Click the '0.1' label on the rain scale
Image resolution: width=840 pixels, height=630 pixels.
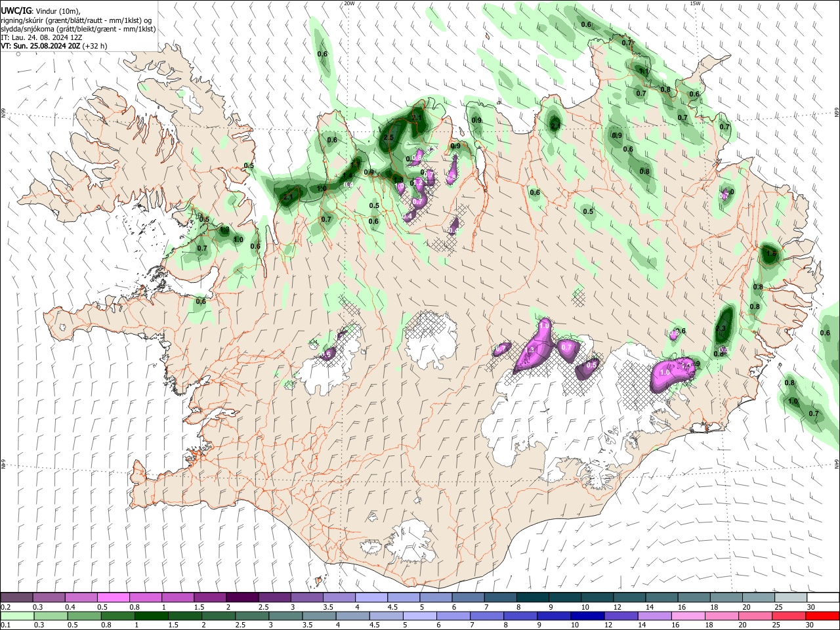click(5, 625)
